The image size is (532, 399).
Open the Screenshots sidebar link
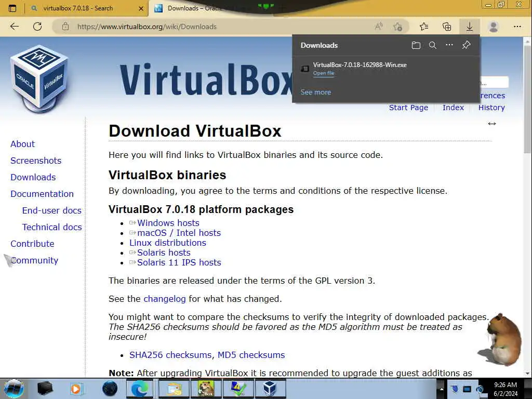coord(36,161)
